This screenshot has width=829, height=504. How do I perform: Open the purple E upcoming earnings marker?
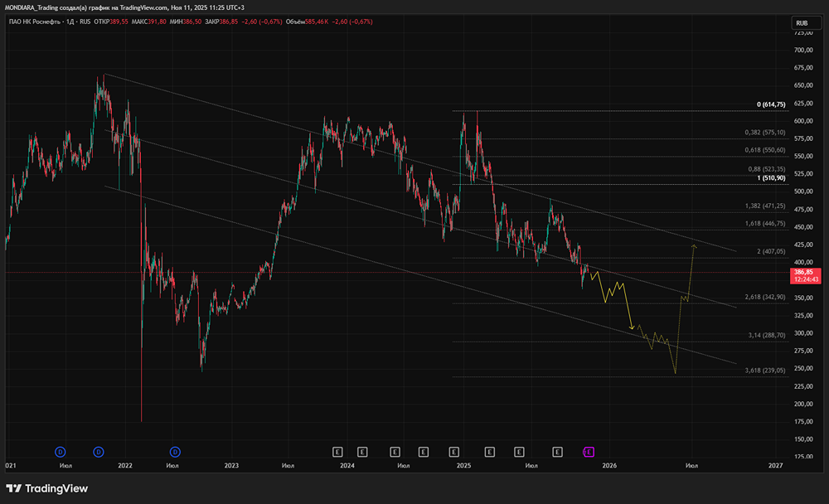(589, 452)
